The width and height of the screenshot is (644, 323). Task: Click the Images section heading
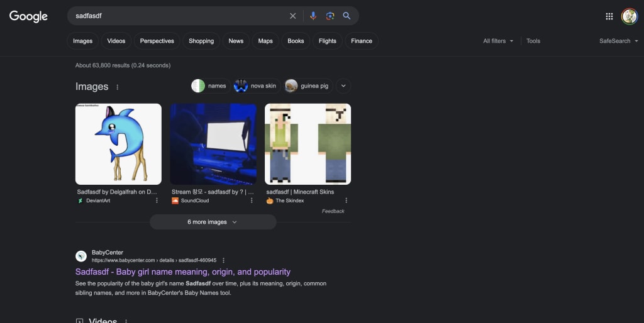pos(92,87)
